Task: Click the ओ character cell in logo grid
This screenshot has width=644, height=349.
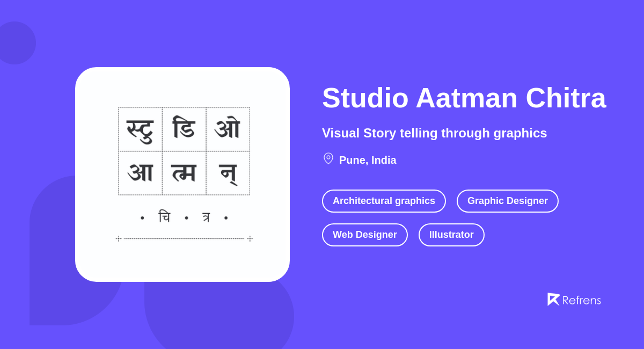Action: (228, 129)
